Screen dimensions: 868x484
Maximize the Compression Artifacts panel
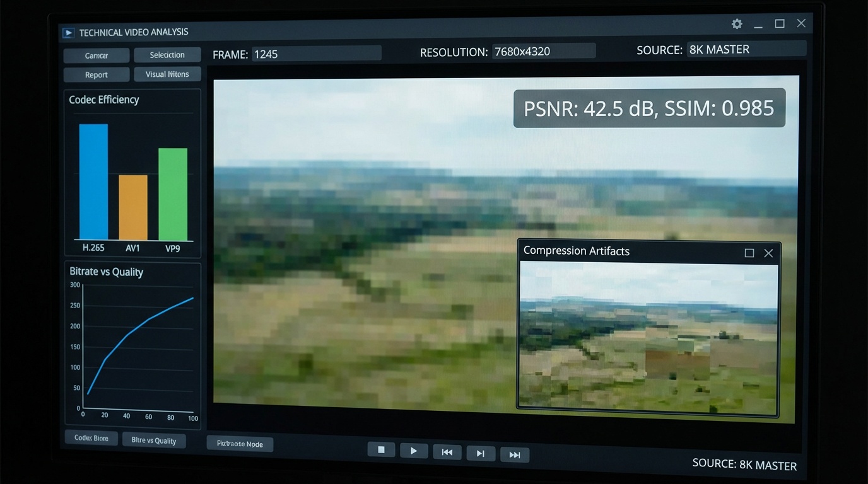point(749,253)
